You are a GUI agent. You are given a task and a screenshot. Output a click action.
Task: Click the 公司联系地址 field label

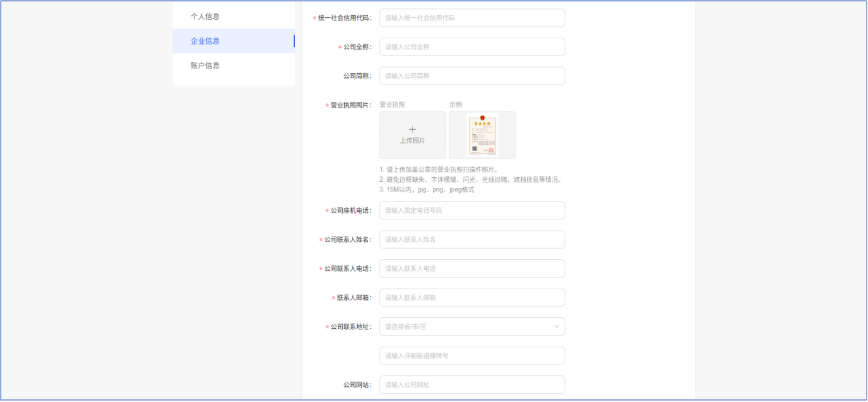click(350, 327)
